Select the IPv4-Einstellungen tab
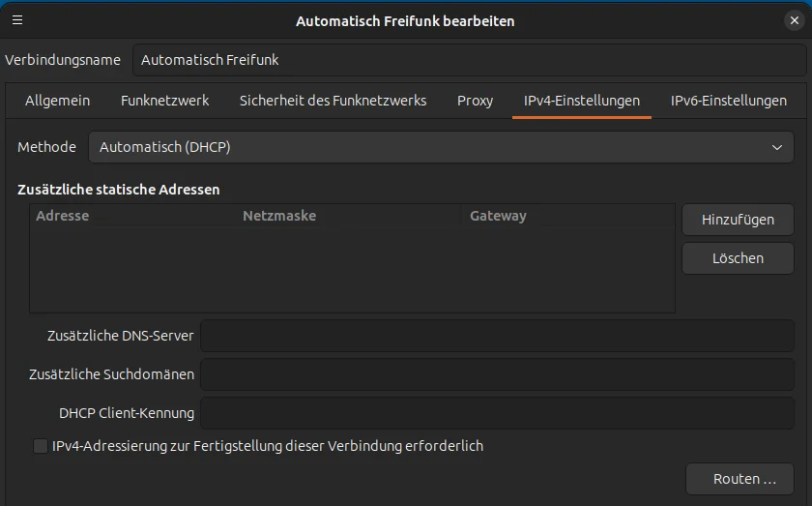The height and width of the screenshot is (506, 812). point(582,101)
